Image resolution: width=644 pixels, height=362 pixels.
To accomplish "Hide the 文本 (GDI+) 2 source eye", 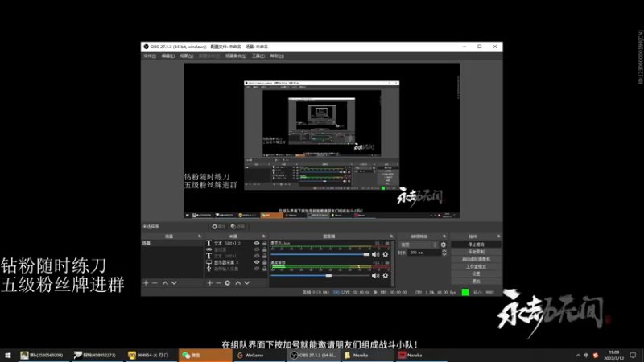I will coord(257,244).
